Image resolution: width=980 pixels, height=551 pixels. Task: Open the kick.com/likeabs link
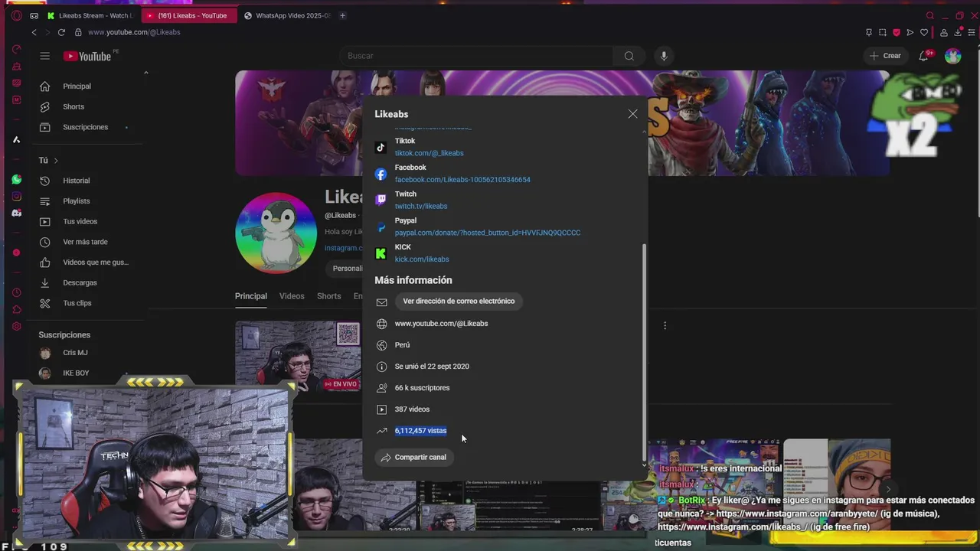tap(422, 259)
